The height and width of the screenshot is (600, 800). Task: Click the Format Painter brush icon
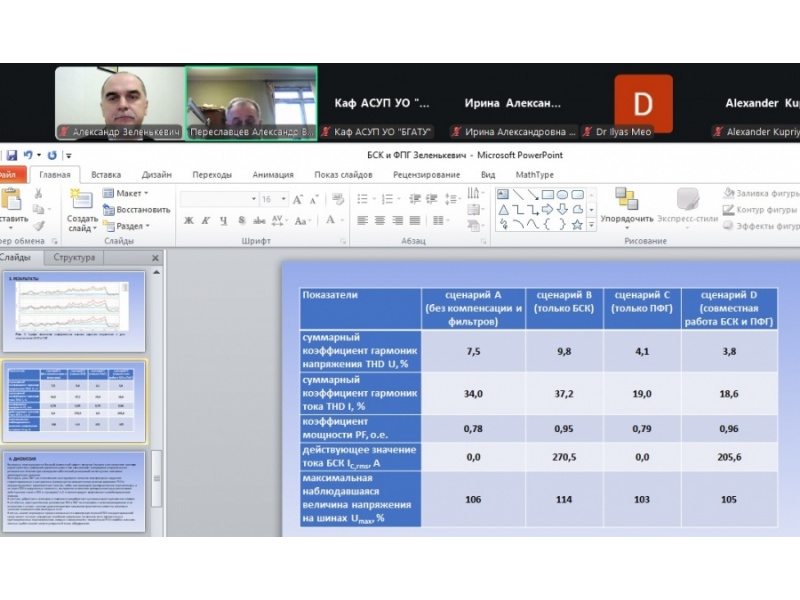pyautogui.click(x=39, y=225)
